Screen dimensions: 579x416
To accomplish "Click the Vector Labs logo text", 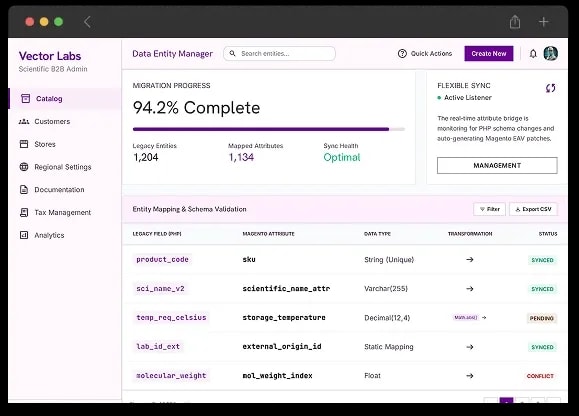I will 50,56.
